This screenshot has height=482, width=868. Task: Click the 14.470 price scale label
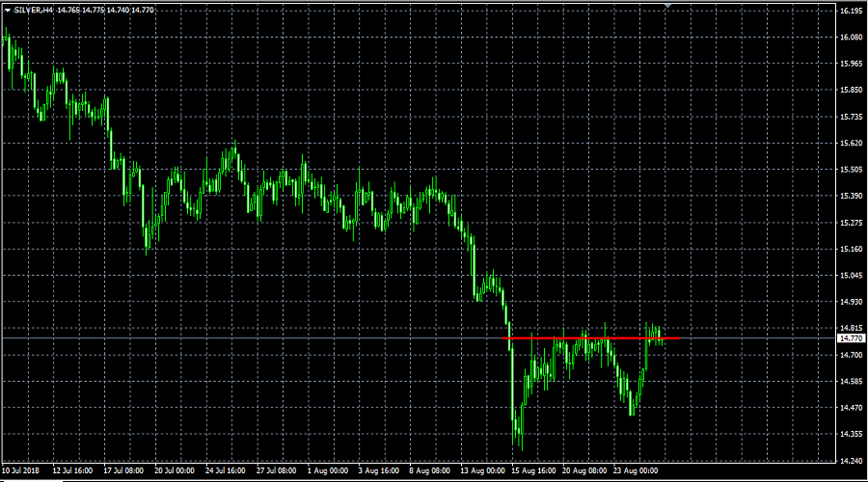click(x=851, y=408)
